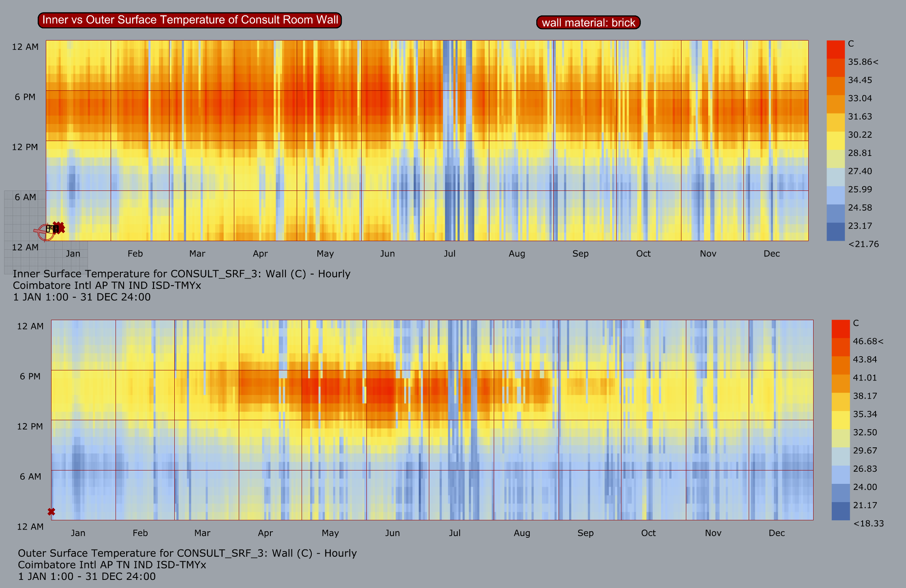The width and height of the screenshot is (906, 588).
Task: Click the <21.76 minimum label on upper legend
Action: (x=863, y=244)
